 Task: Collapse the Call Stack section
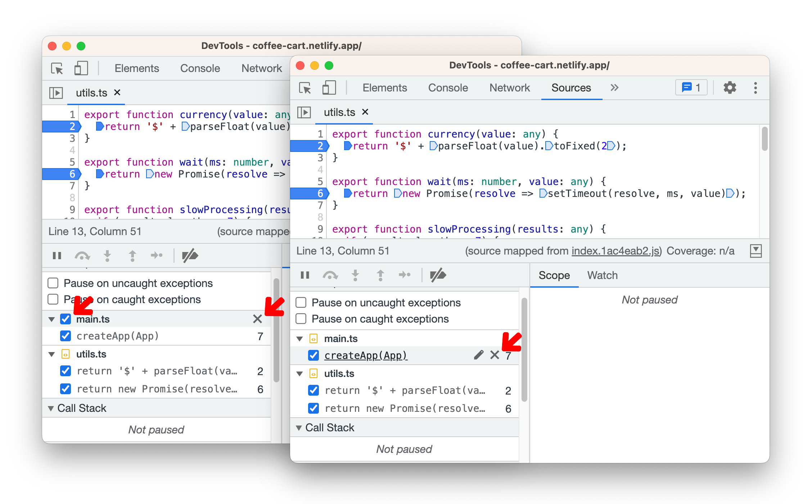pos(299,427)
